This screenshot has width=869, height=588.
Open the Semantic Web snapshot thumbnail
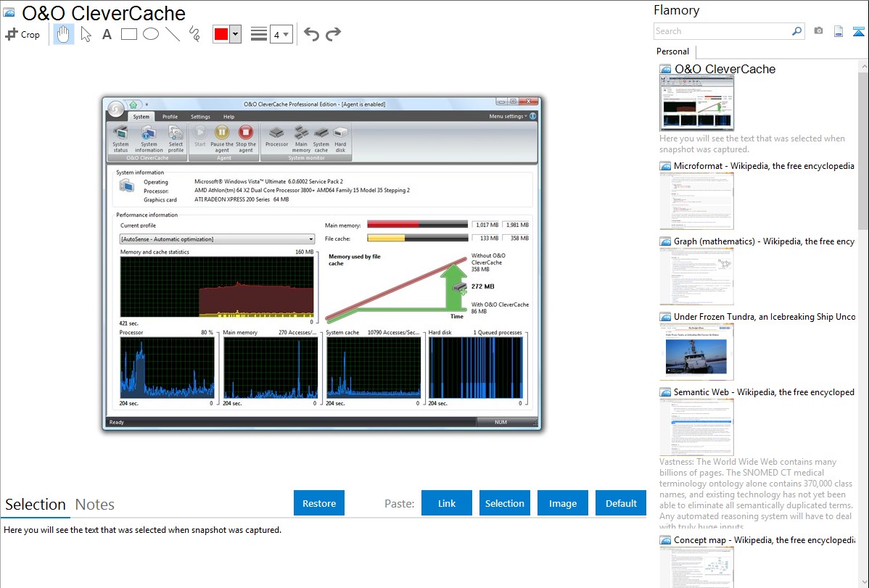(x=696, y=427)
